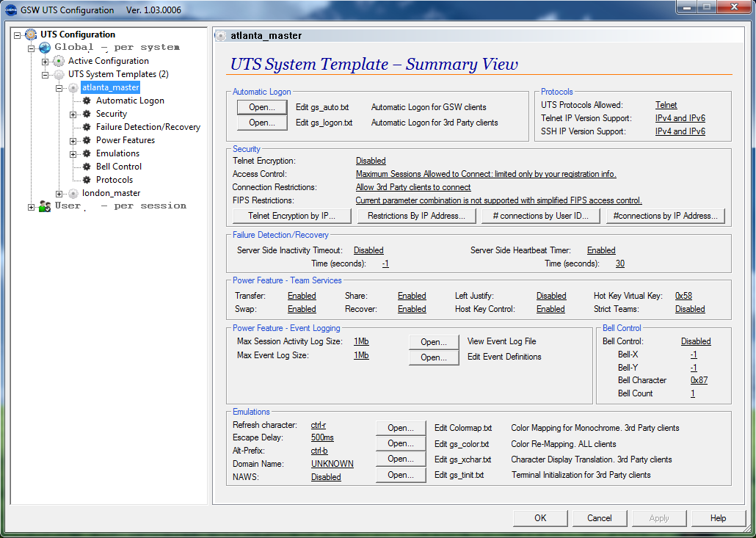This screenshot has height=538, width=756.
Task: Click Allow 3rd Party clients to connect
Action: 413,187
